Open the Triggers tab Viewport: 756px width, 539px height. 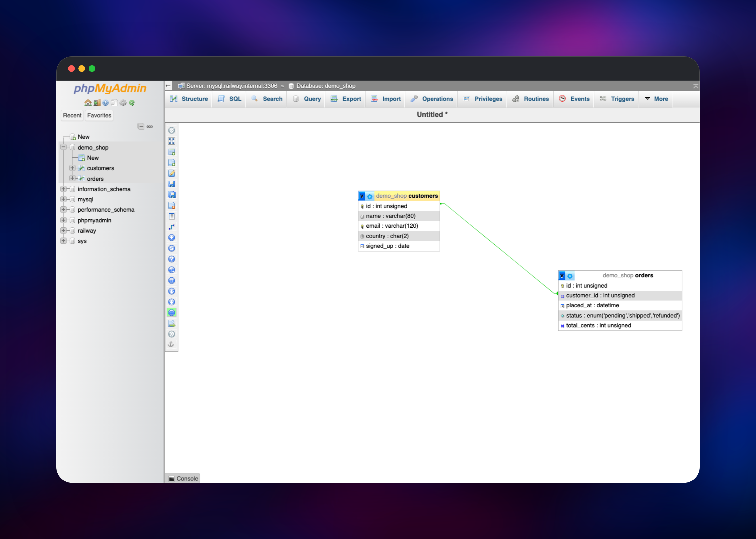[617, 99]
